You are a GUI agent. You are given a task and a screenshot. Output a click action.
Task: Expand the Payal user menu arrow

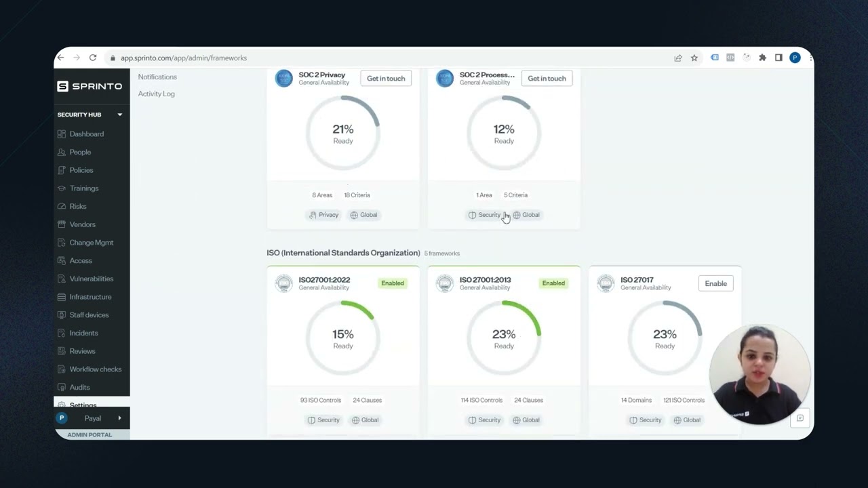coord(119,418)
